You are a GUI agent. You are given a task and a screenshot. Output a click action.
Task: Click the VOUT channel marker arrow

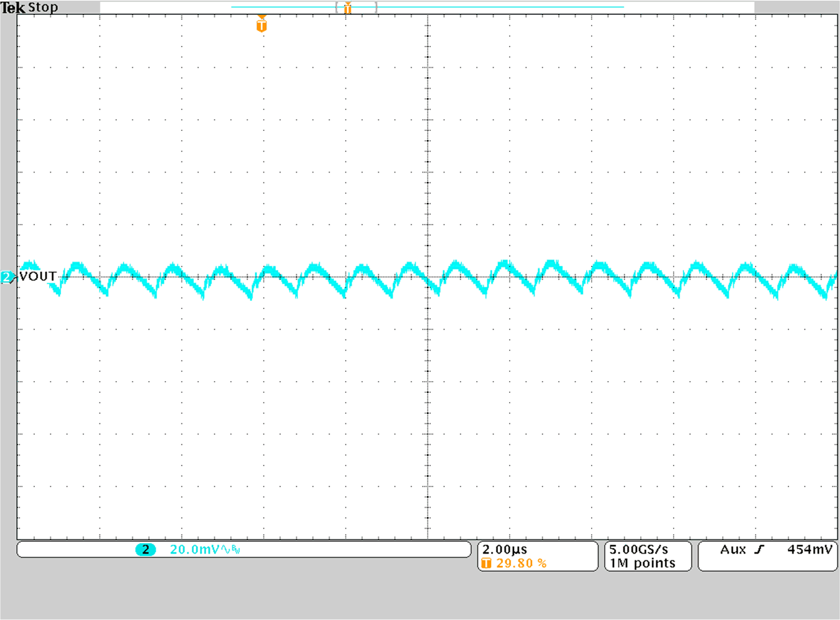click(x=6, y=277)
